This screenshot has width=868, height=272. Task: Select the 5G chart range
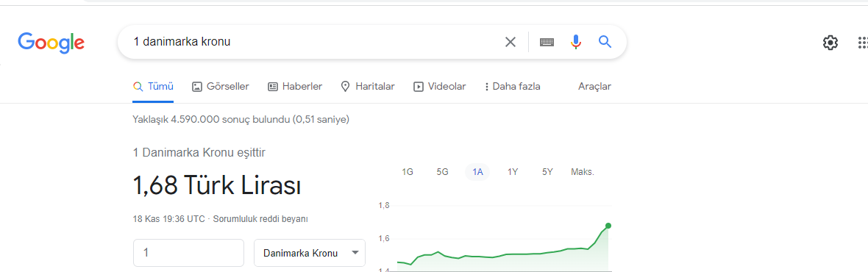point(442,172)
